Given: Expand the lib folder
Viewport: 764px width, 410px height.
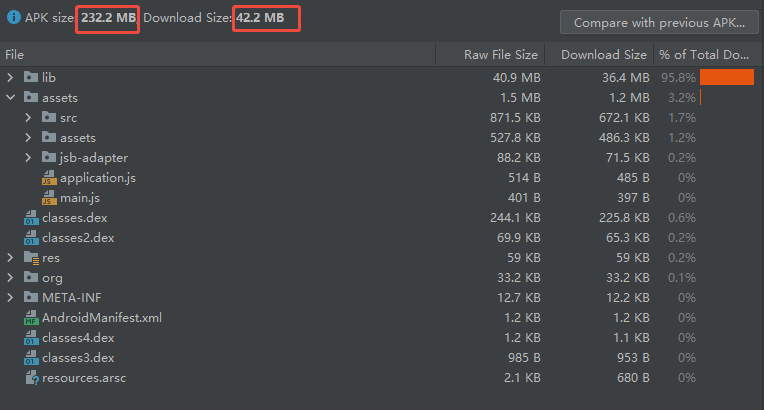Looking at the screenshot, I should [x=11, y=77].
